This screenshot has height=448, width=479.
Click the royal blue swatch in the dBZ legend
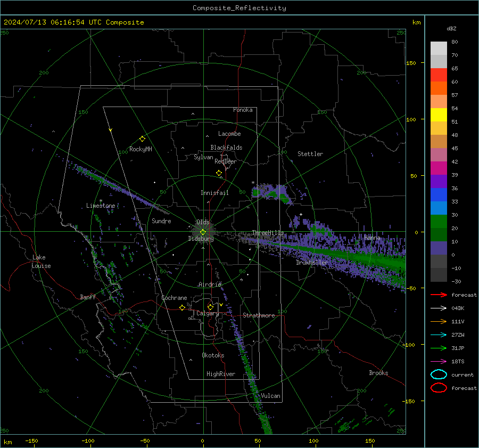[x=439, y=195]
